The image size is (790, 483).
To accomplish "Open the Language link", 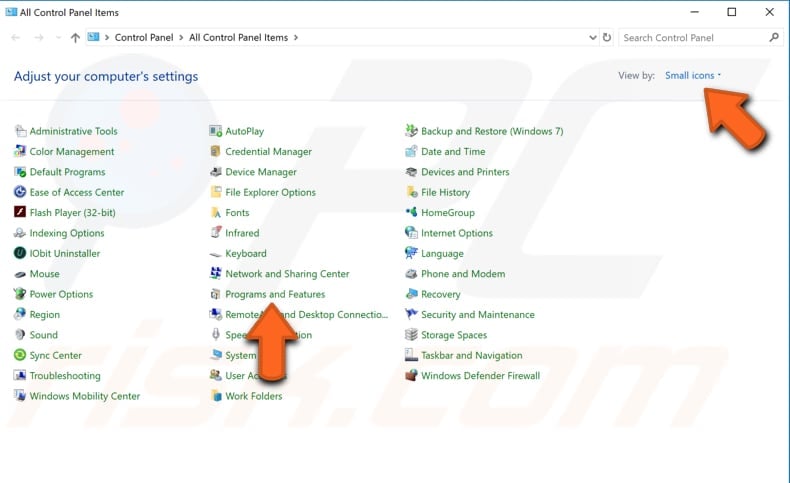I will coord(442,253).
